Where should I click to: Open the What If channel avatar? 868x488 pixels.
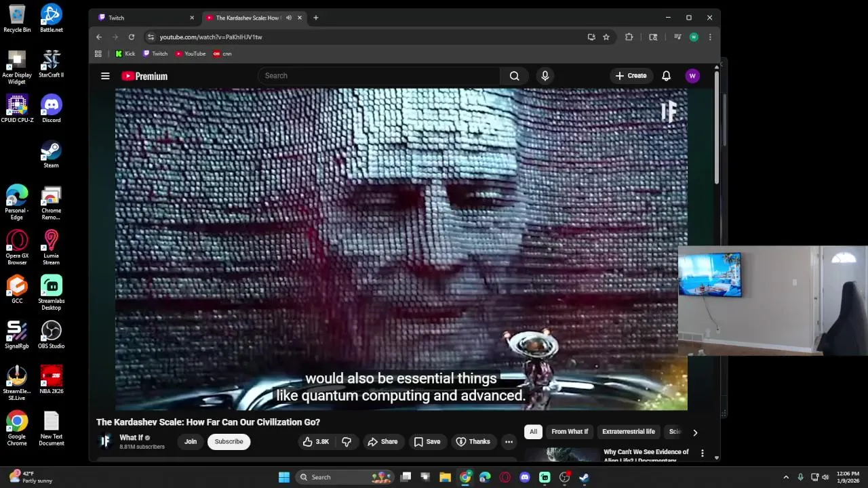click(105, 441)
